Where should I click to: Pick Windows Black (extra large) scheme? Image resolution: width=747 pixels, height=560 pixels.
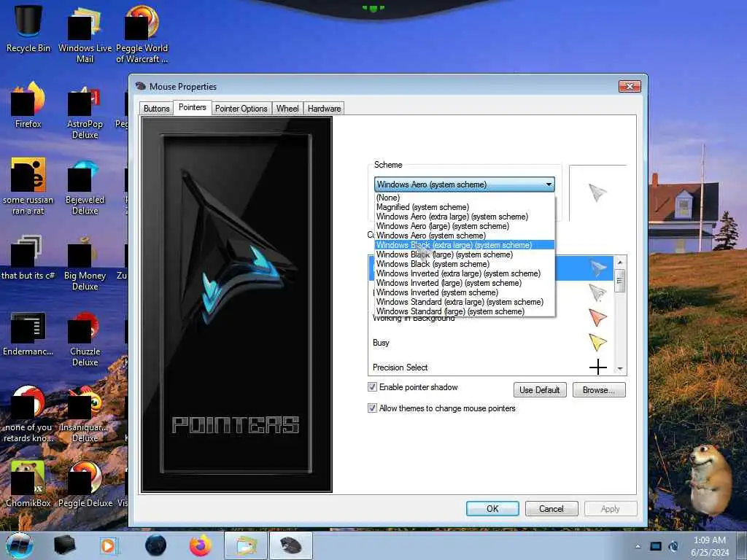pyautogui.click(x=465, y=245)
